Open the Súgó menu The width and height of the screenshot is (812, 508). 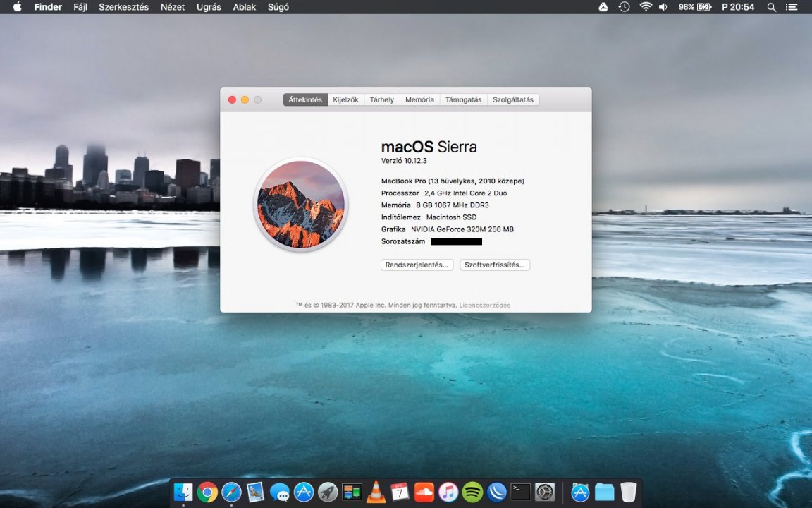coord(278,7)
